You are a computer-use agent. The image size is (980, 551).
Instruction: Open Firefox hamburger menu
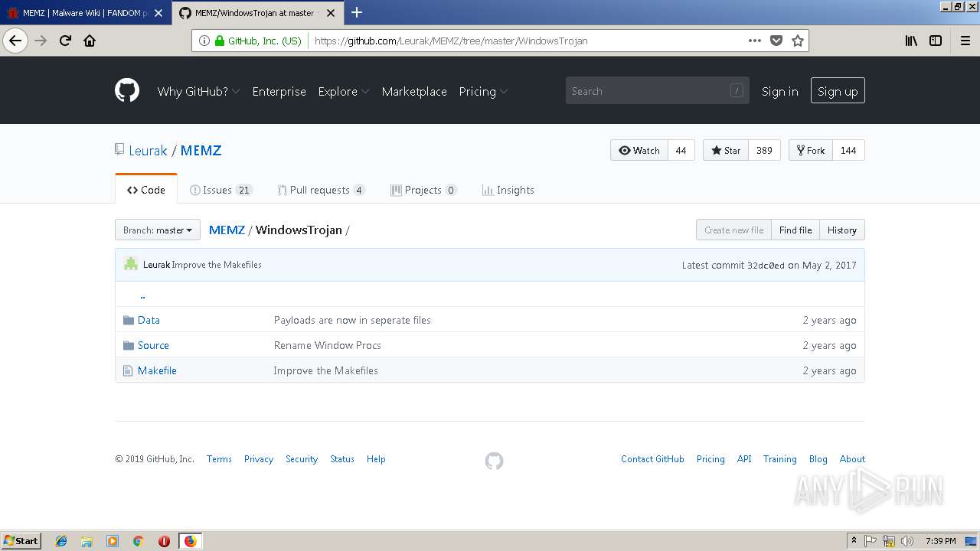(x=965, y=41)
